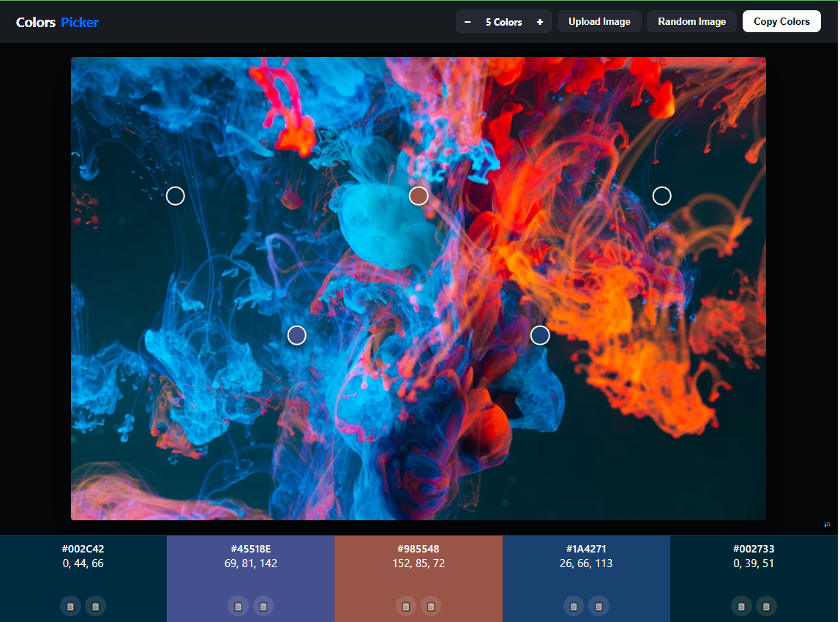Click the second clipboard icon under #985548
Screen dimensions: 840x622
(431, 607)
